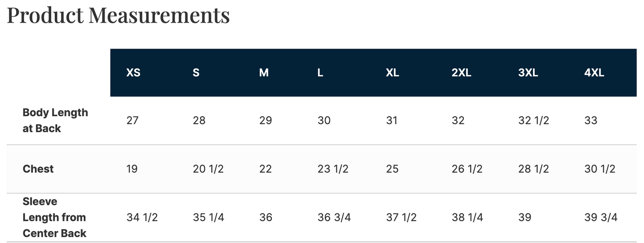Select the S sleeve length value 35 1/4
This screenshot has width=644, height=243.
(209, 218)
